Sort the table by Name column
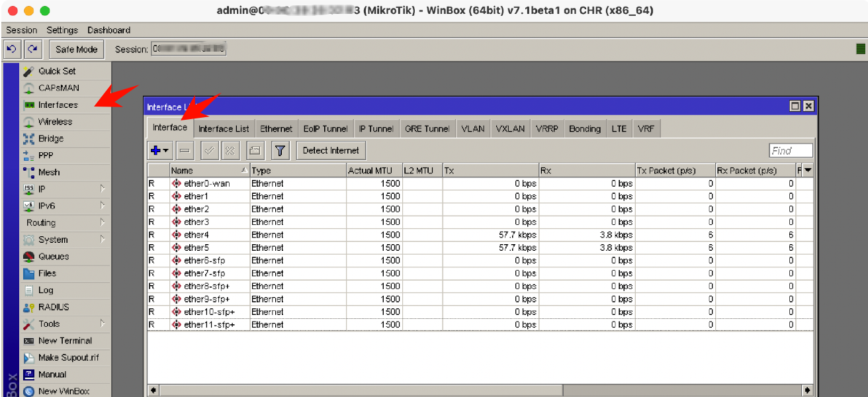 coord(210,171)
